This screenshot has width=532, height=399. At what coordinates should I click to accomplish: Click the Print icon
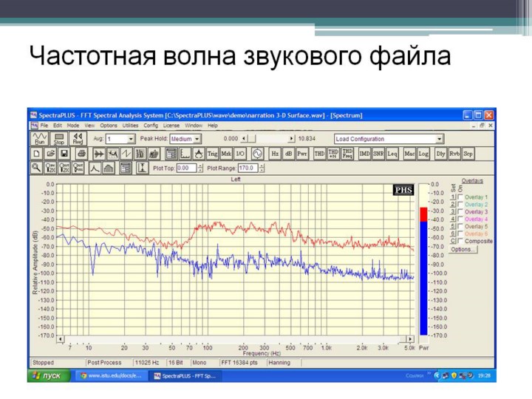point(81,154)
